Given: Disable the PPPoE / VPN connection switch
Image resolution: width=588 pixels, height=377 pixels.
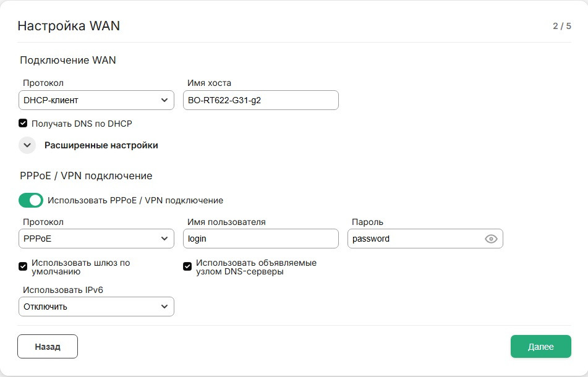Looking at the screenshot, I should point(31,200).
